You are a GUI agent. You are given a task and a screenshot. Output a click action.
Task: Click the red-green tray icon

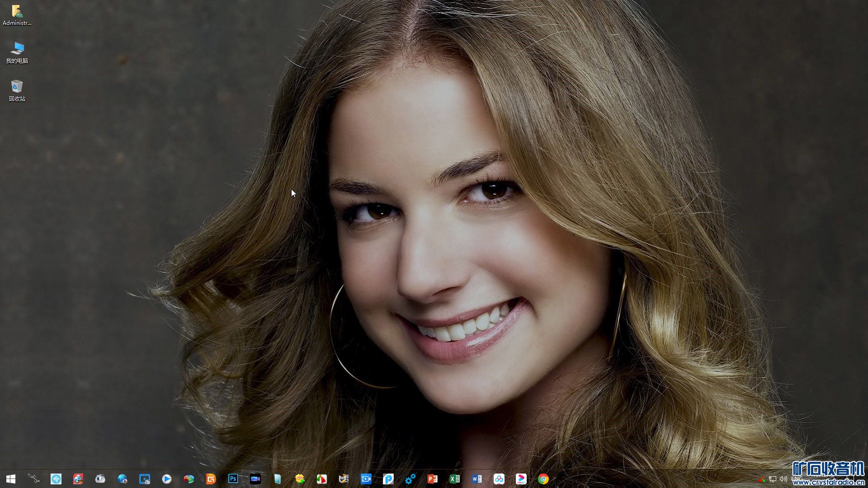(x=762, y=479)
